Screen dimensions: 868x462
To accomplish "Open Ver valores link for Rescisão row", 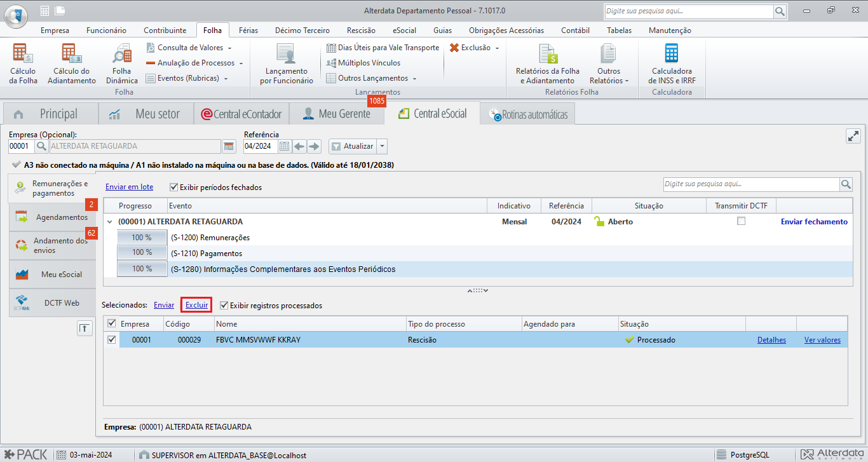I will coord(822,340).
